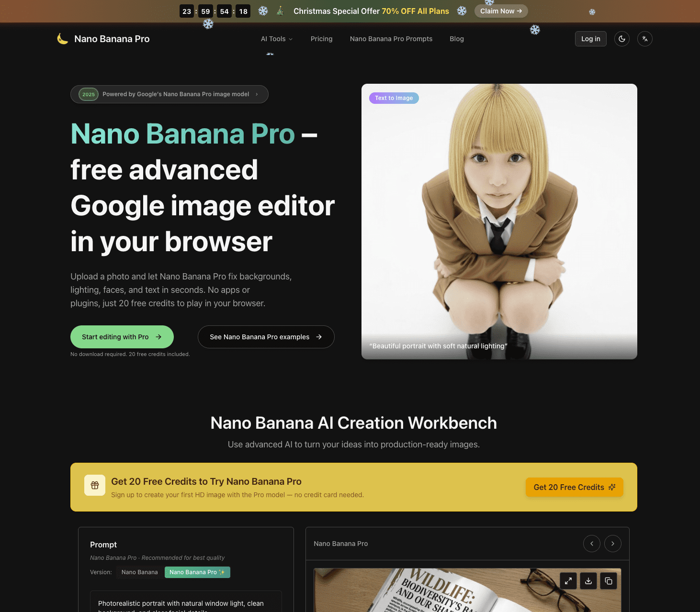This screenshot has width=700, height=612.
Task: Claim the Christmas special offer
Action: pos(501,11)
